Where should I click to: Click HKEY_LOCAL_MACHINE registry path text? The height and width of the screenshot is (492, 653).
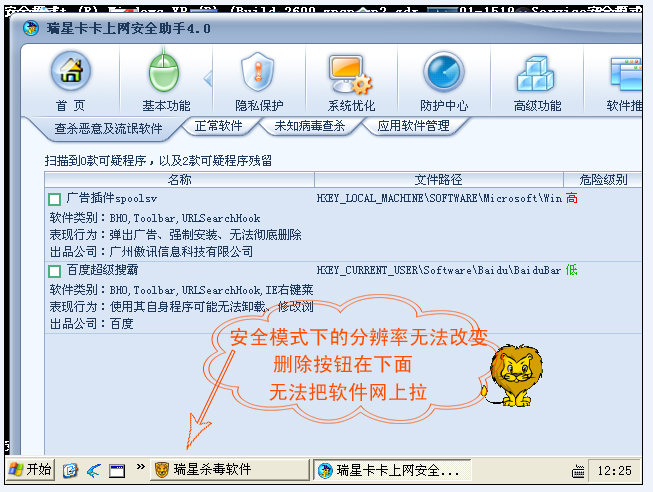[439, 198]
